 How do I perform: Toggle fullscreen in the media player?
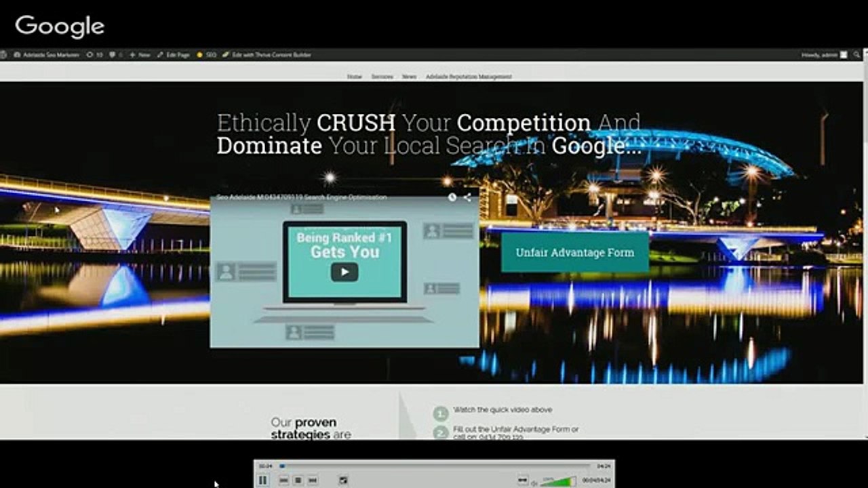(x=343, y=480)
